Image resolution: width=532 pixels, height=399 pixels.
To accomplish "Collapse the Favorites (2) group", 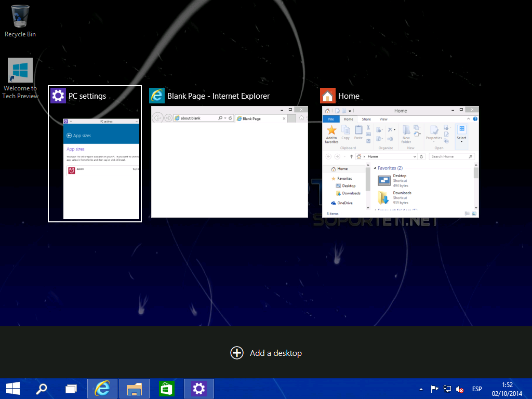I will 375,168.
